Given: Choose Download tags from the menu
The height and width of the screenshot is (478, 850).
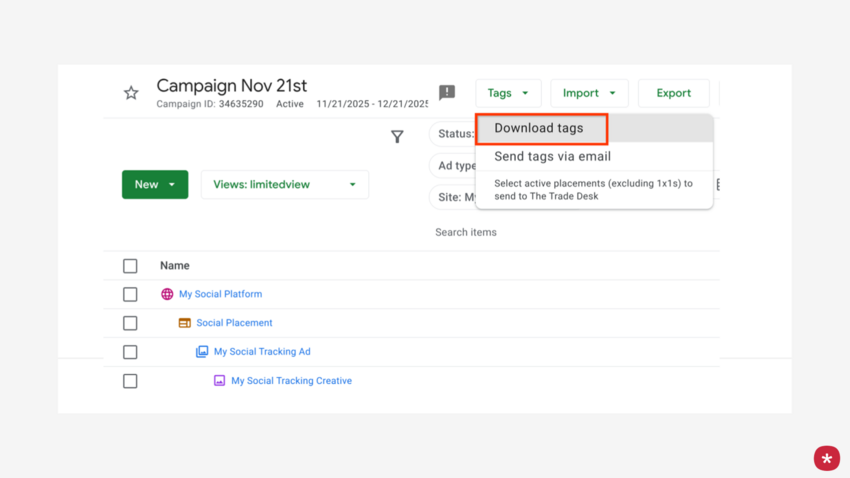Looking at the screenshot, I should point(539,128).
